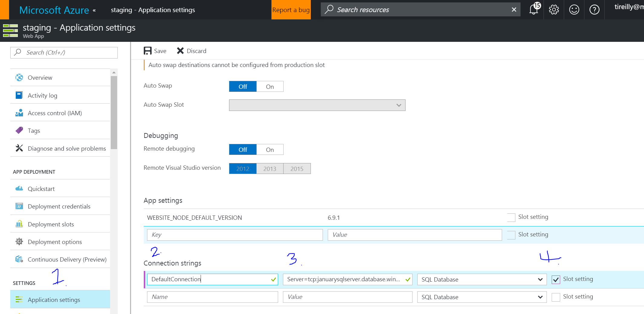The width and height of the screenshot is (644, 314).
Task: Turn Remote debugging On
Action: click(x=270, y=149)
